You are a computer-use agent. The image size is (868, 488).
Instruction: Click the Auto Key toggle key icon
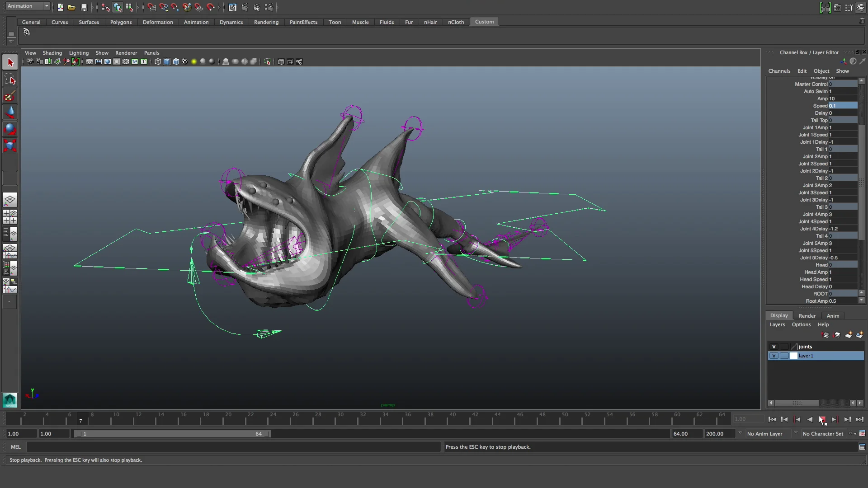pyautogui.click(x=852, y=433)
